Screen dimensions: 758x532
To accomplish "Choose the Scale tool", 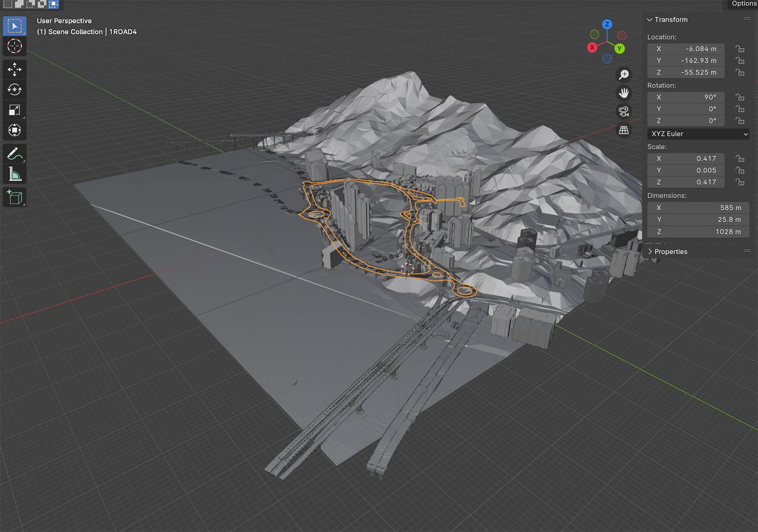I will pyautogui.click(x=14, y=110).
